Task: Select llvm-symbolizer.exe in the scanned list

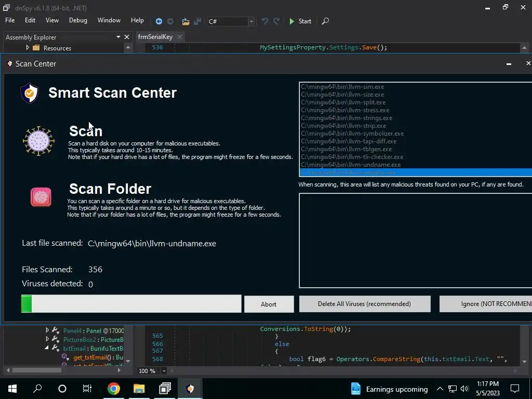Action: point(416,134)
